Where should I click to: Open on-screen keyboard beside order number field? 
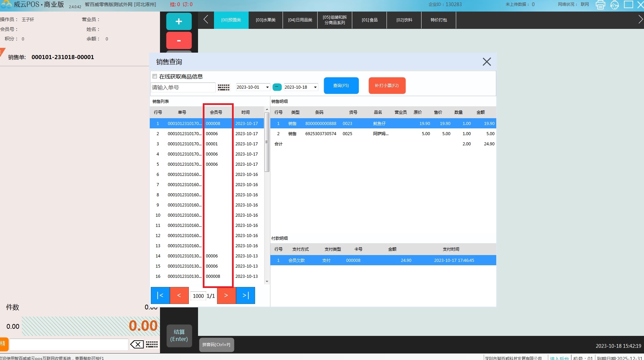point(223,87)
